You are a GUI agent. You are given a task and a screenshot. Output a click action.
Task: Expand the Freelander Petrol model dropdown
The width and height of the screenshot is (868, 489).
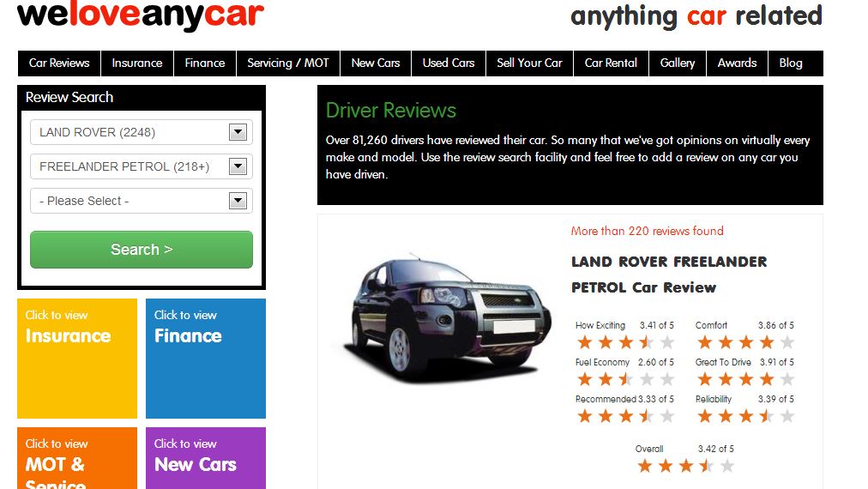(142, 166)
